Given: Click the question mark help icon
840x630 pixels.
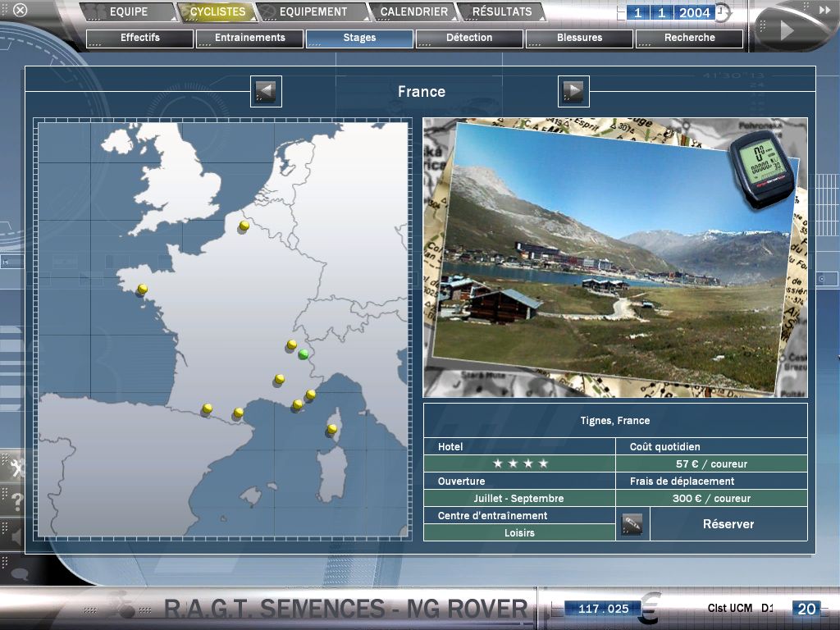Looking at the screenshot, I should pos(16,501).
